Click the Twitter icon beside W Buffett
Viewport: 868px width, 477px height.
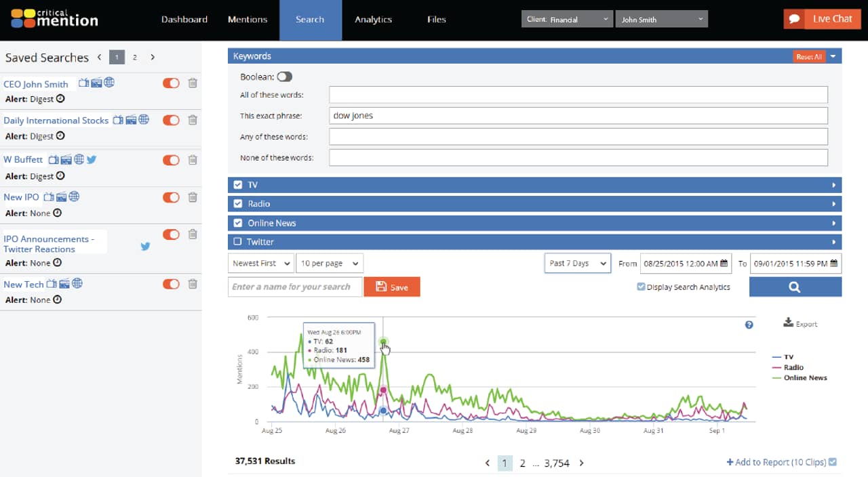92,160
